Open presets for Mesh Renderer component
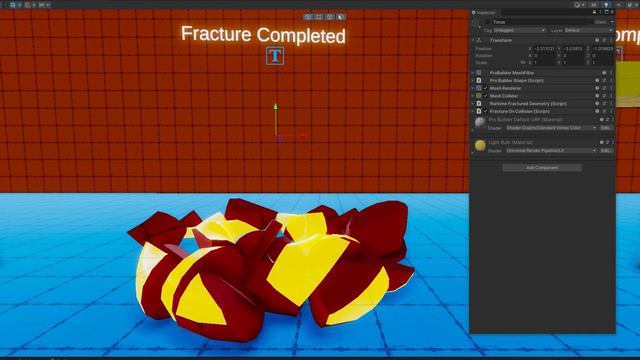 604,88
